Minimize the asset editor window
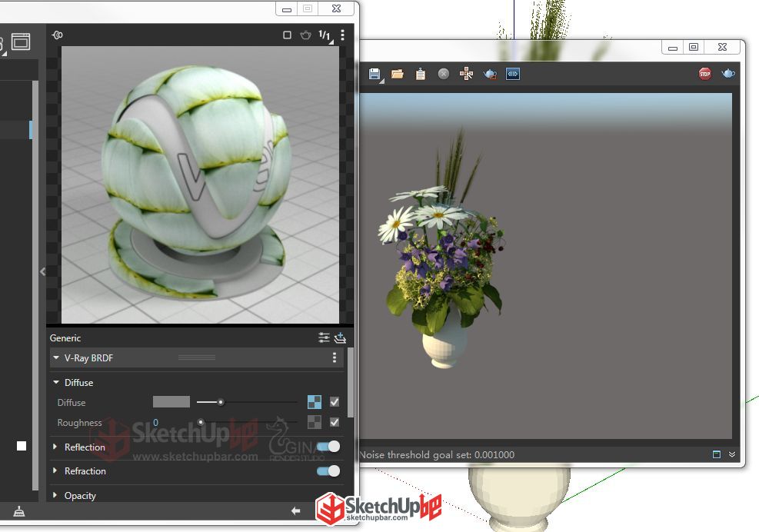This screenshot has width=759, height=532. click(x=287, y=8)
